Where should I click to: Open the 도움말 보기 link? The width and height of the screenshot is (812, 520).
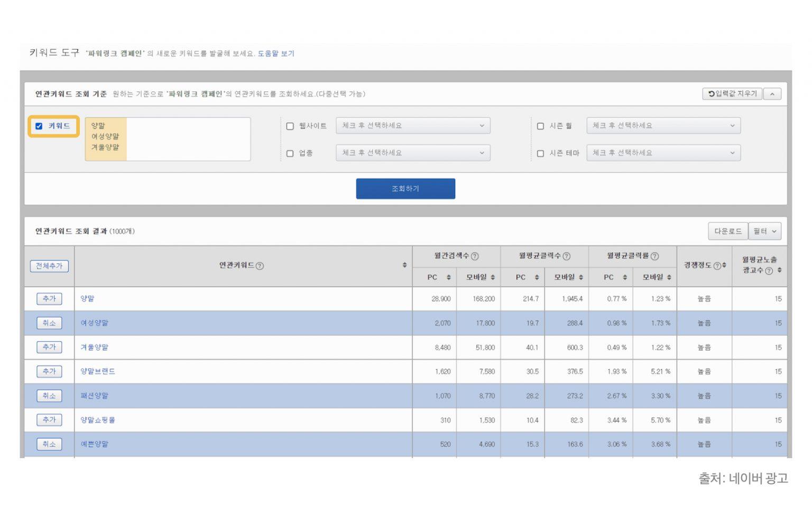(276, 53)
